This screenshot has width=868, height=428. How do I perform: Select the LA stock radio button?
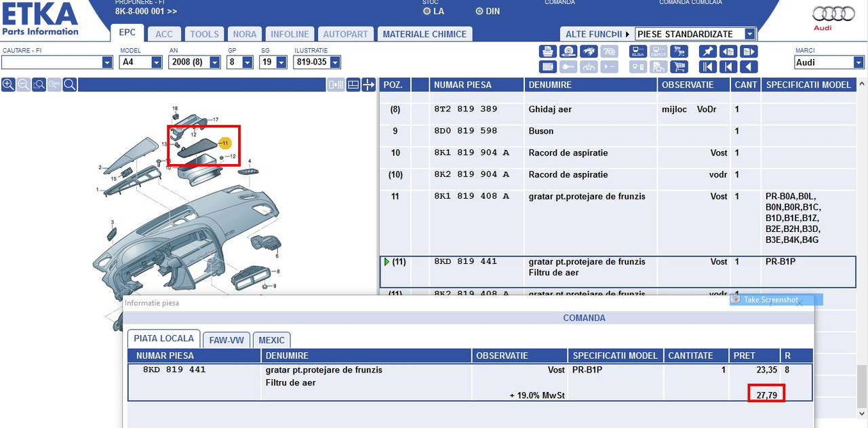pos(427,11)
